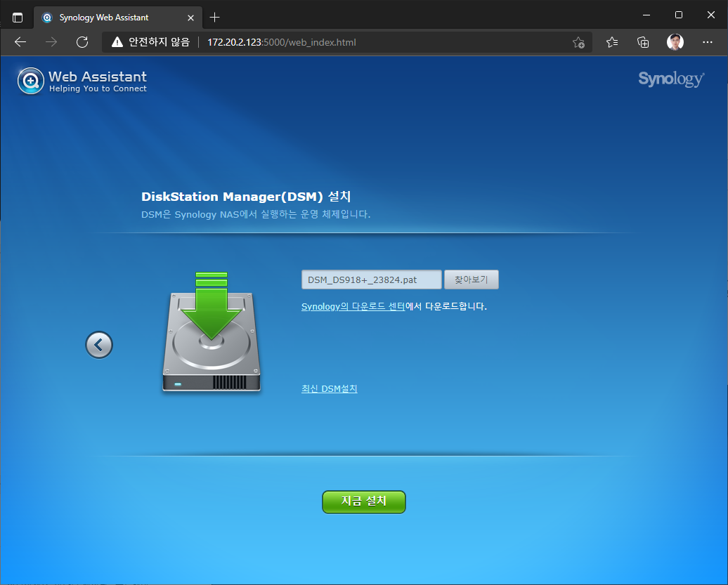This screenshot has width=728, height=585.
Task: Click the 안전하지 않음 security label
Action: click(160, 42)
